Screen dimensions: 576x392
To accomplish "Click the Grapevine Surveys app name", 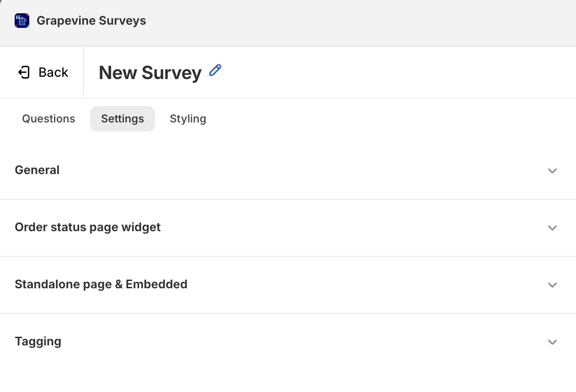I will pyautogui.click(x=91, y=21).
